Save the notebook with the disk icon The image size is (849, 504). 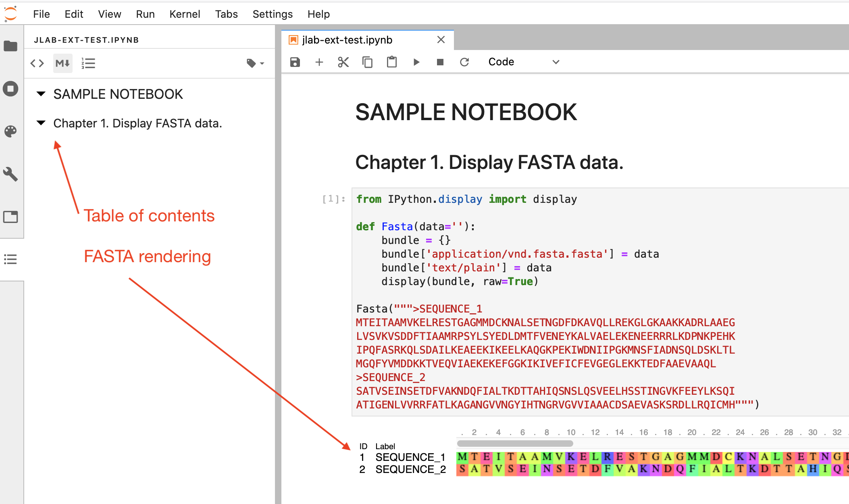(295, 62)
